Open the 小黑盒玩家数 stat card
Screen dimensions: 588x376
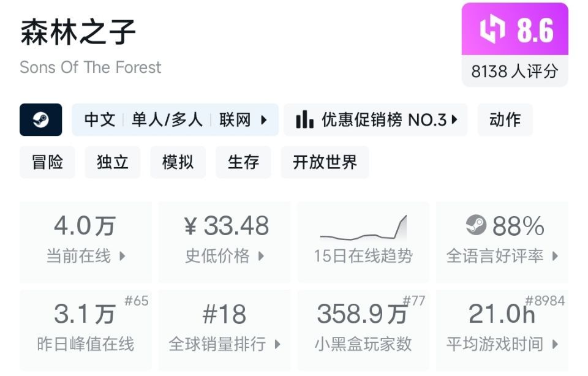363,330
